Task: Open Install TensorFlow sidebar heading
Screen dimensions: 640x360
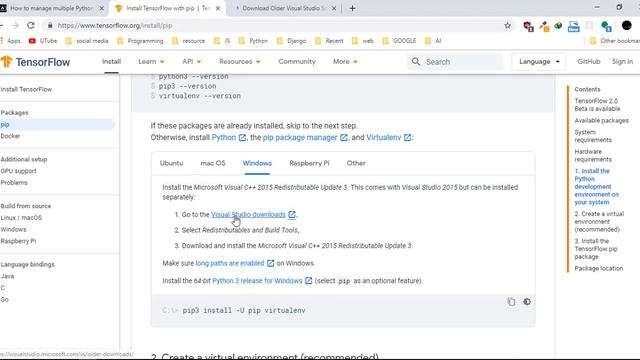Action: click(x=26, y=89)
